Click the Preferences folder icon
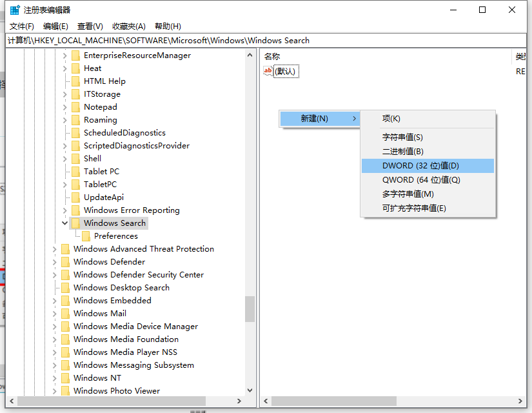 point(87,236)
